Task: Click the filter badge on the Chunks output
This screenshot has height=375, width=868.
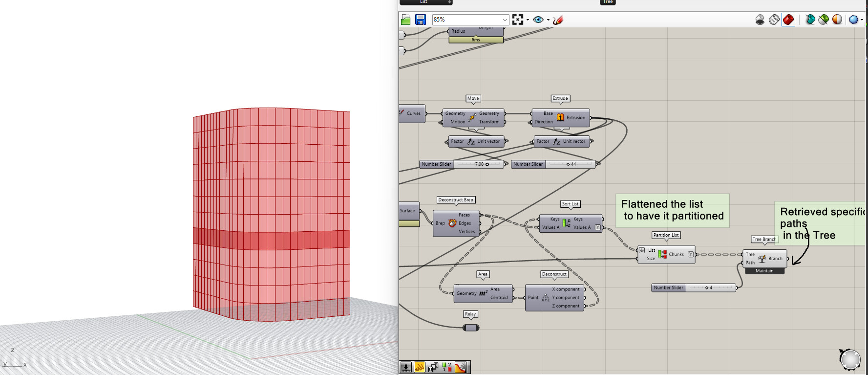Action: (x=691, y=254)
